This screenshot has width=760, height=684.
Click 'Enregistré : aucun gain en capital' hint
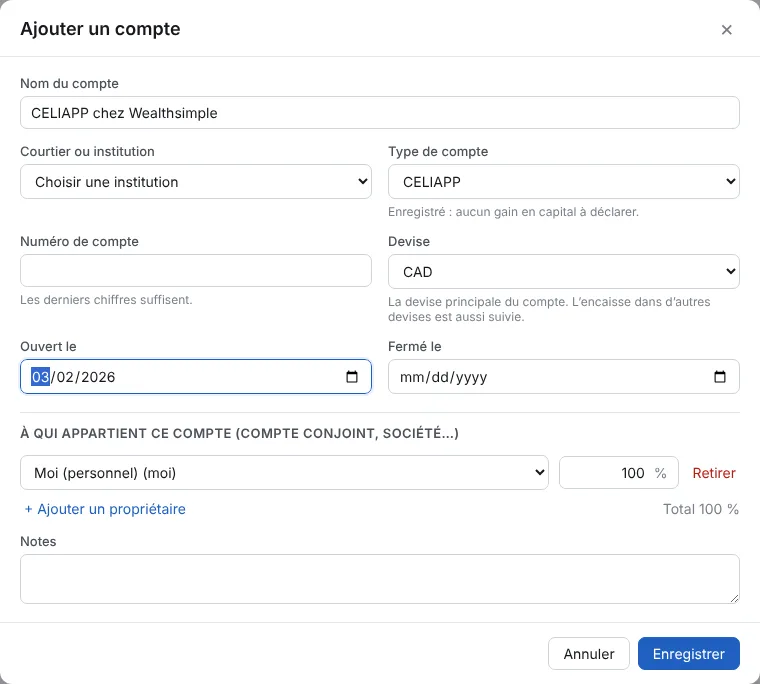tap(513, 212)
